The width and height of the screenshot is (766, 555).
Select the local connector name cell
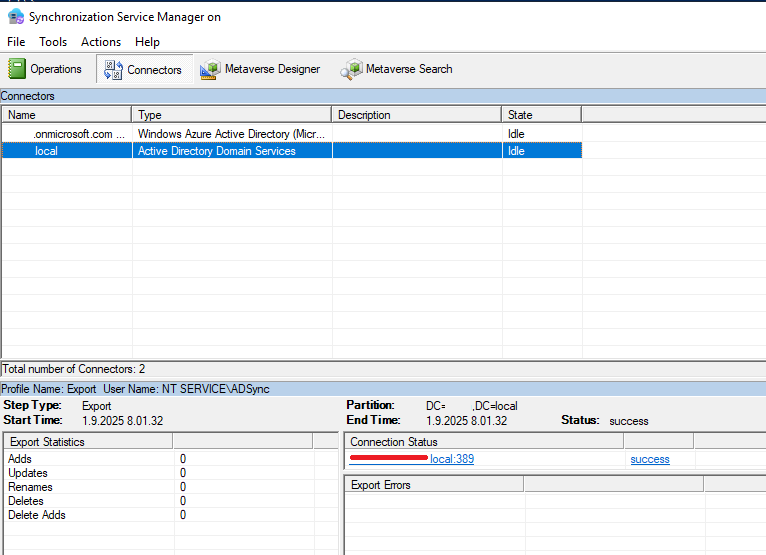(x=67, y=151)
